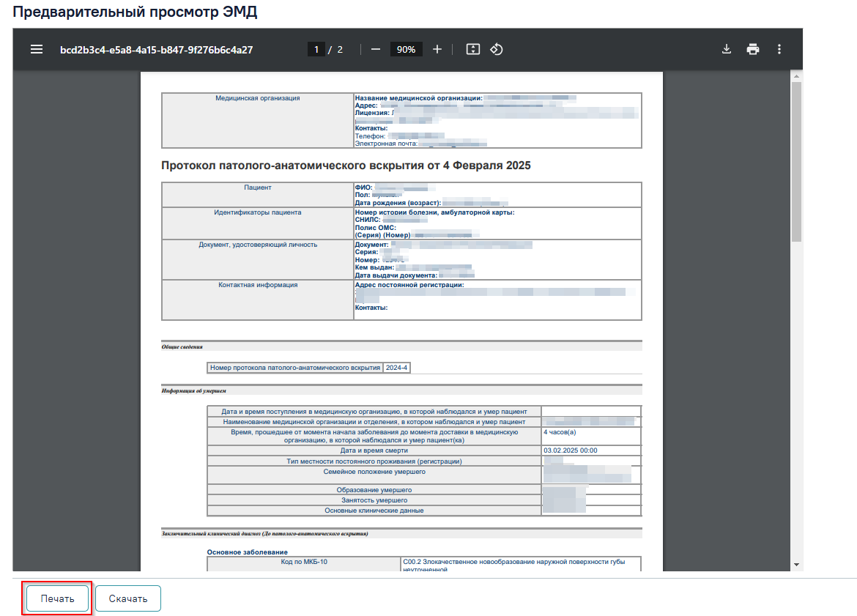Screen dimensions: 857x616
Task: Zoom out with the minus icon
Action: click(x=376, y=49)
